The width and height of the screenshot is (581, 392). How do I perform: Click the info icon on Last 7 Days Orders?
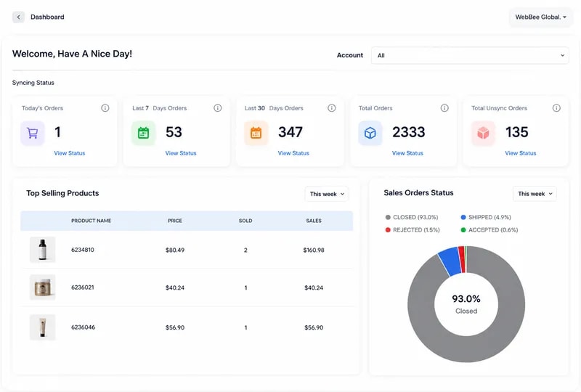218,108
